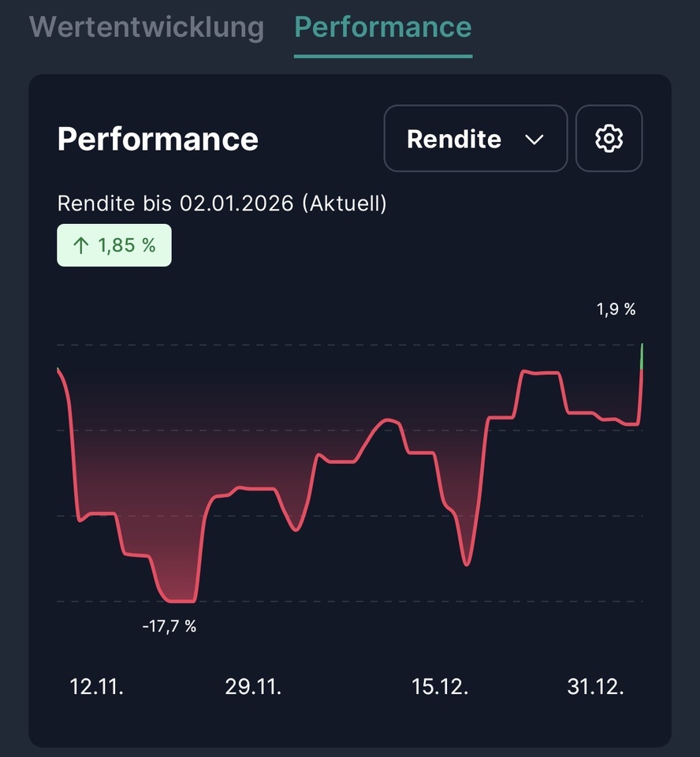700x757 pixels.
Task: Click the chart line's starting point at left
Action: [x=59, y=369]
